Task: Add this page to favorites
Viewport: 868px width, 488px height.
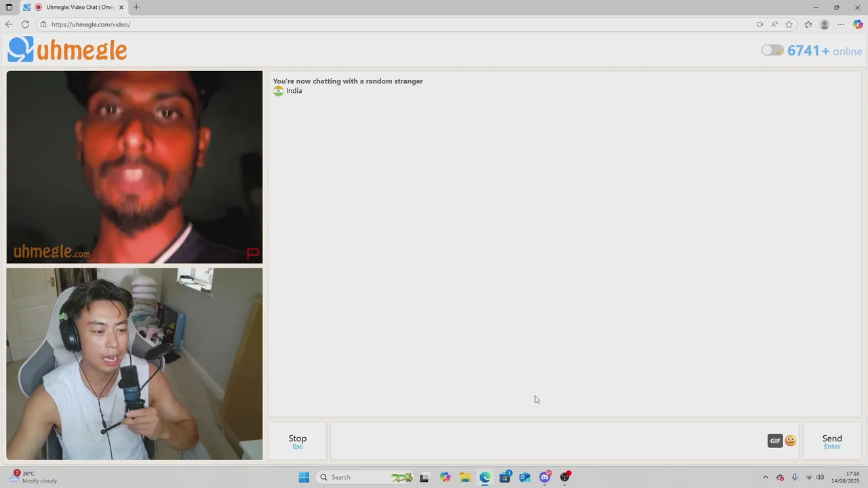Action: pyautogui.click(x=789, y=24)
